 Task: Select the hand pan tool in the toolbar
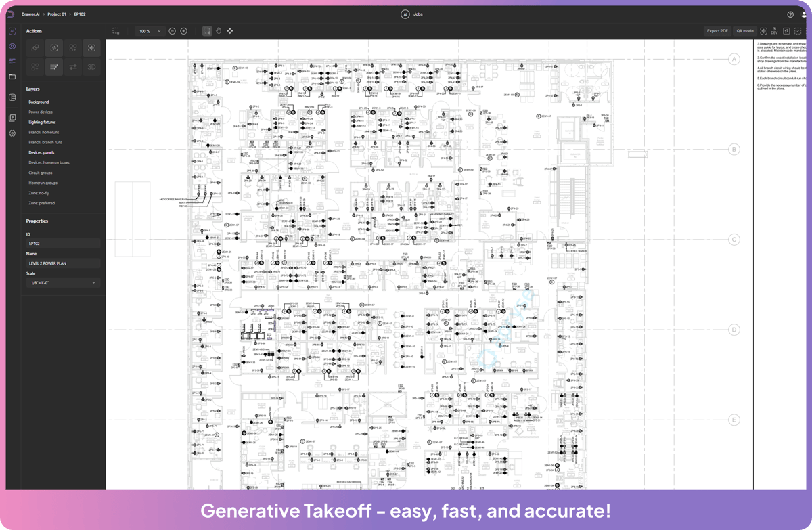[217, 30]
